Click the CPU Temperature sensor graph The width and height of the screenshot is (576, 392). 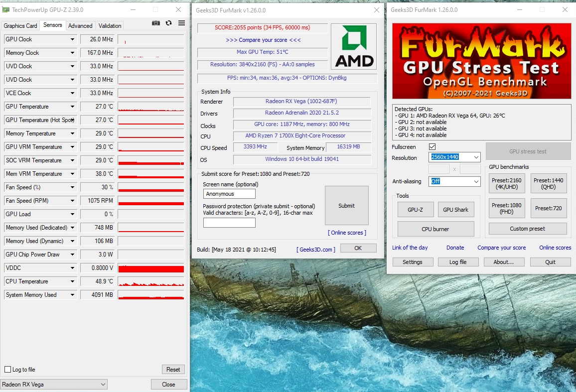[x=151, y=281]
